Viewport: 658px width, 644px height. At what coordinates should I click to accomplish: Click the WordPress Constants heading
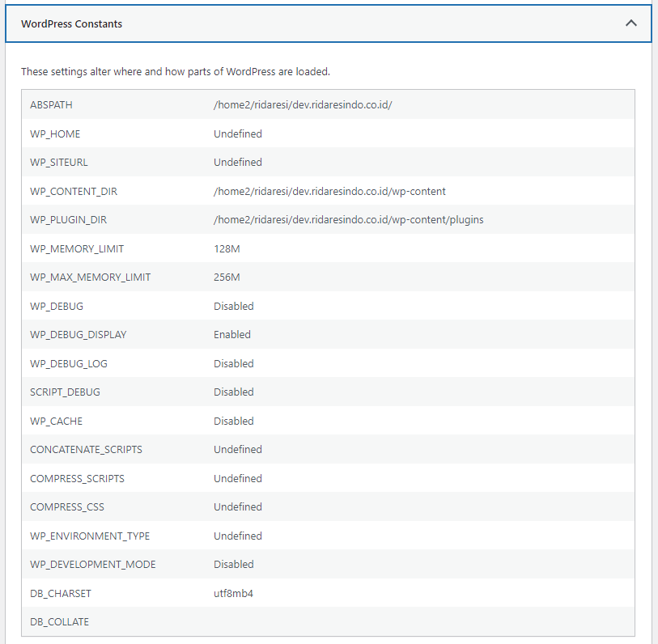click(x=72, y=24)
